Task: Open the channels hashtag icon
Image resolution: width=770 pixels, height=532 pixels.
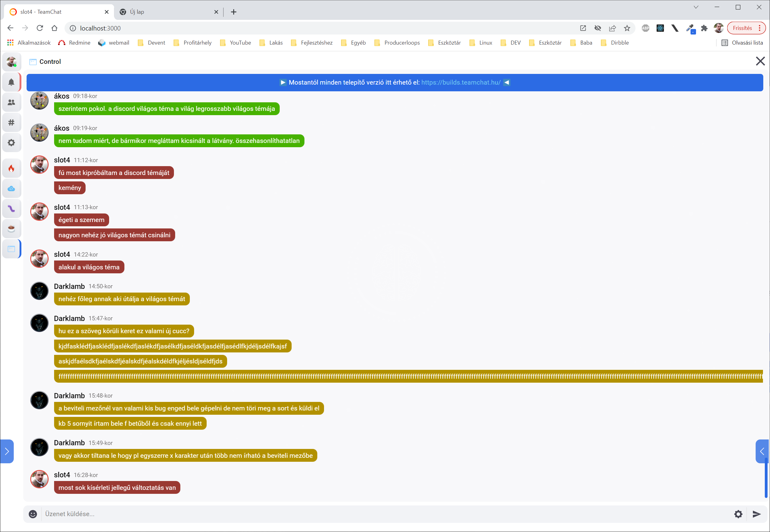Action: [11, 122]
